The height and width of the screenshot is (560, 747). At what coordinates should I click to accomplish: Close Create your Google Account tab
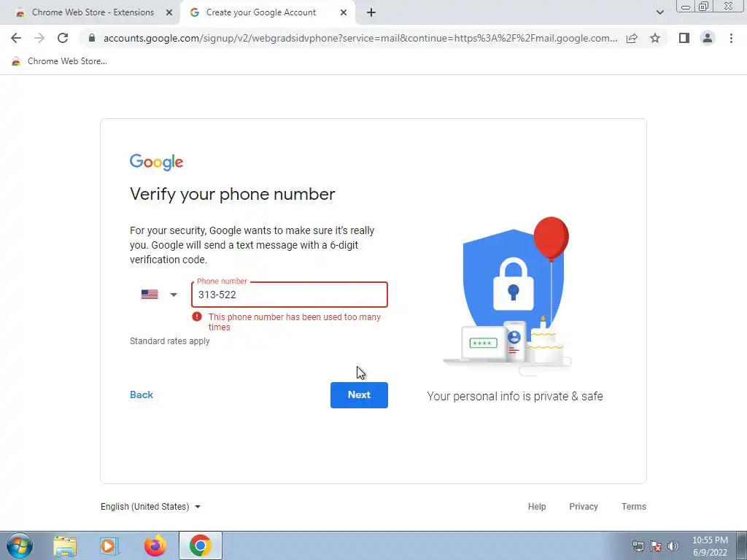(344, 12)
